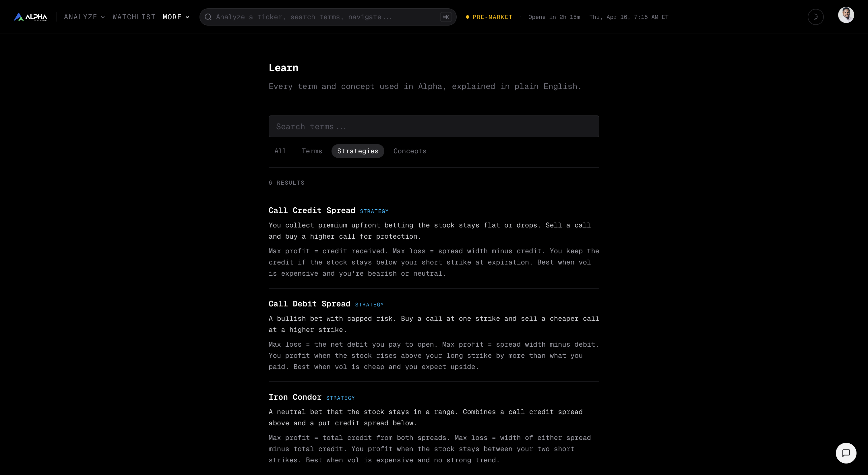868x475 pixels.
Task: Enable the Concepts filter pill
Action: 410,151
